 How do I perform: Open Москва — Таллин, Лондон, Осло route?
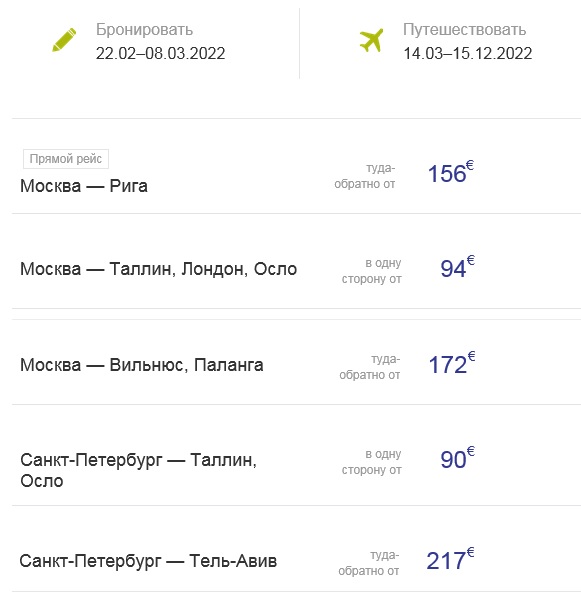coord(158,269)
